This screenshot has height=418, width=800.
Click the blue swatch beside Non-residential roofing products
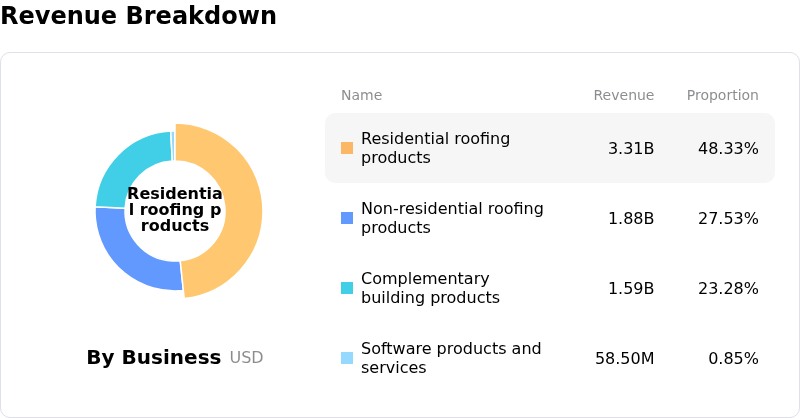click(347, 218)
